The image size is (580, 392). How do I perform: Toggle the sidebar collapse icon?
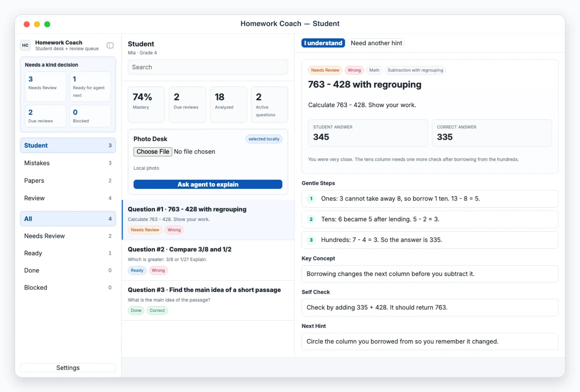tap(110, 46)
